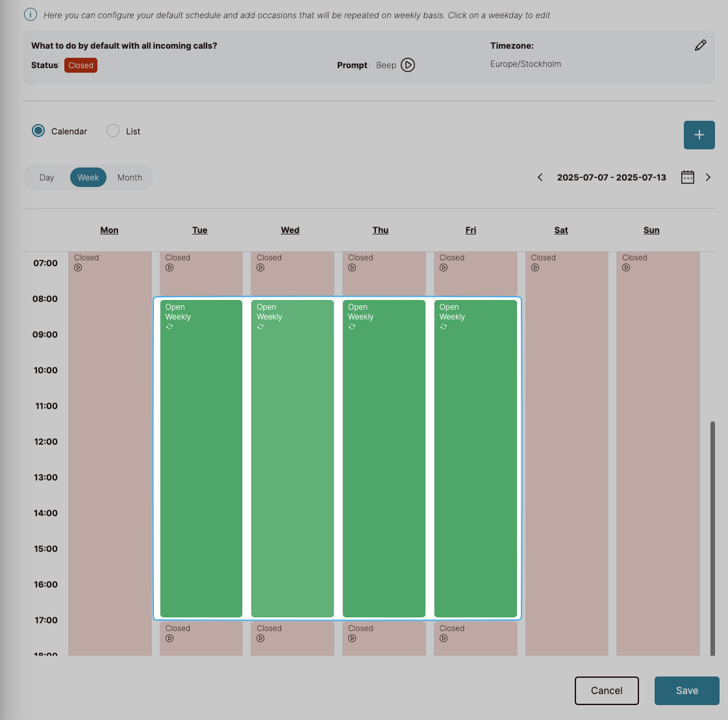The width and height of the screenshot is (728, 720).
Task: Click the Wed weekday header link
Action: (x=290, y=230)
